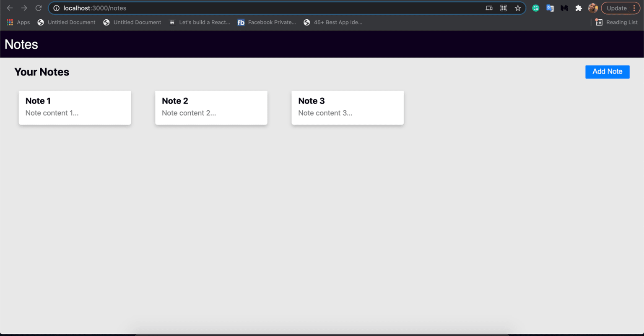Open the Google Translate extension icon

coord(550,8)
